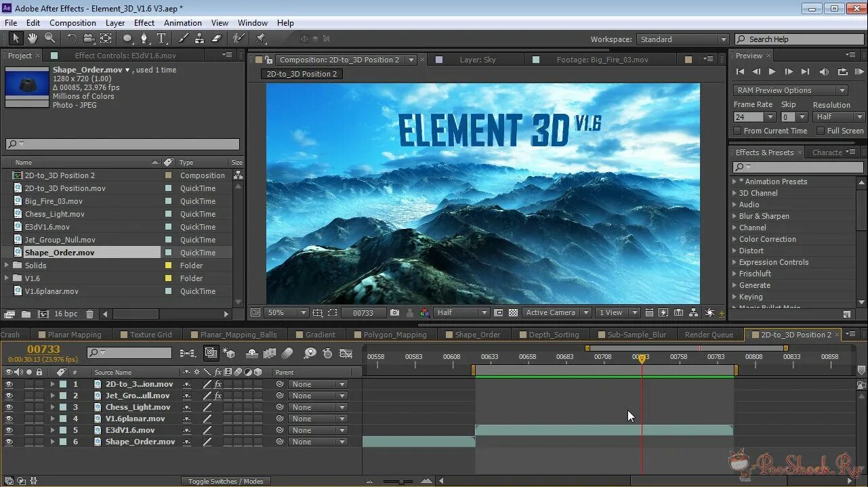Click the Motion Blur enable icon
Viewport: 868px width, 487px height.
pyautogui.click(x=287, y=353)
